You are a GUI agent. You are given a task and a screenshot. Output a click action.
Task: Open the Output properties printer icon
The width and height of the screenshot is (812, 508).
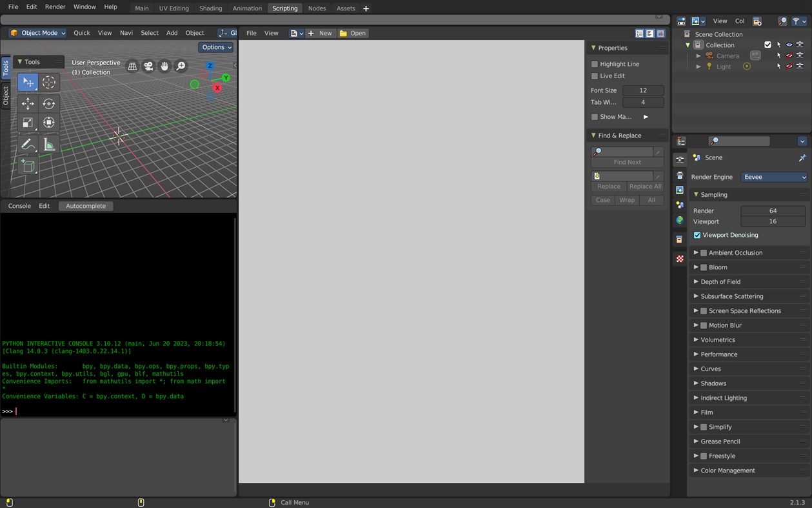(680, 175)
